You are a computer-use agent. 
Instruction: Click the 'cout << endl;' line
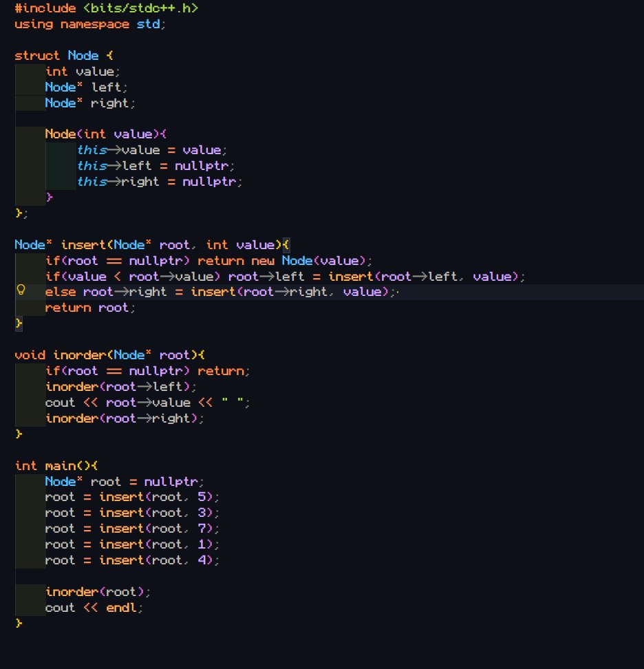pos(94,608)
